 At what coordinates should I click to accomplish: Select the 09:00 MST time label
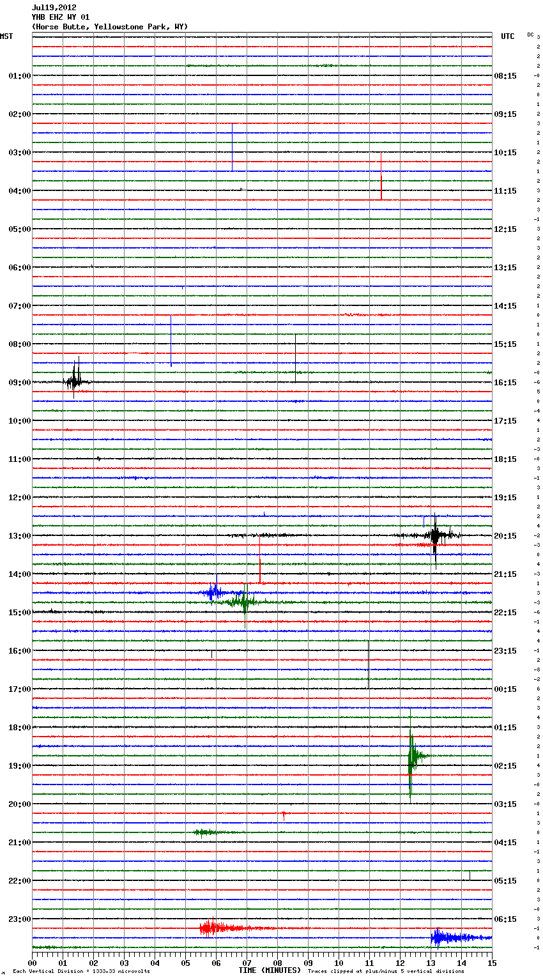click(x=20, y=383)
